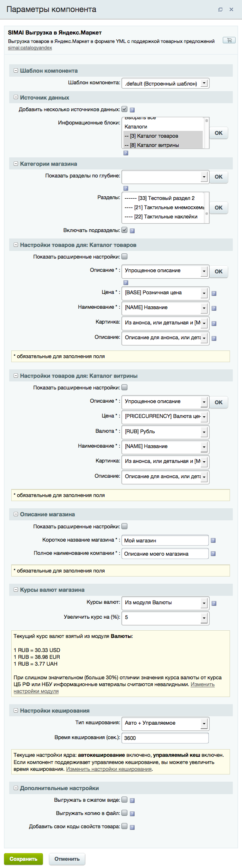The image size is (242, 868).
Task: Click help icon for custom property codes option
Action: [132, 827]
